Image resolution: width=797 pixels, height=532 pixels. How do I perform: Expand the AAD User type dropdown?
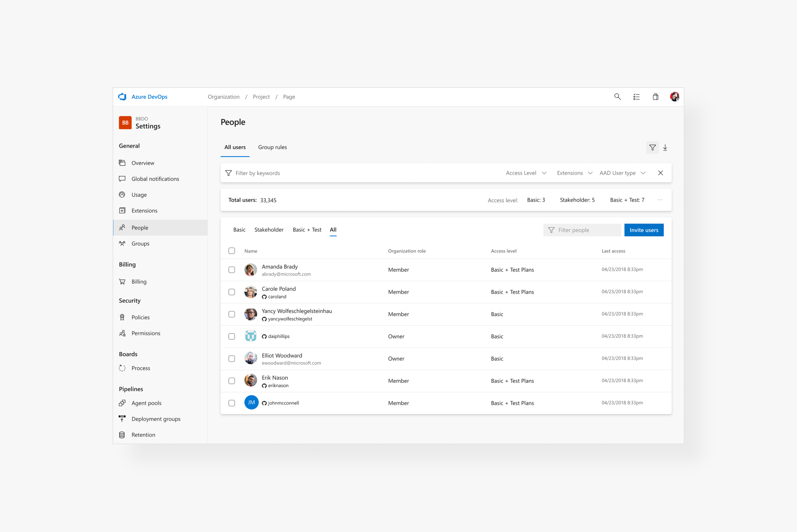click(x=623, y=173)
